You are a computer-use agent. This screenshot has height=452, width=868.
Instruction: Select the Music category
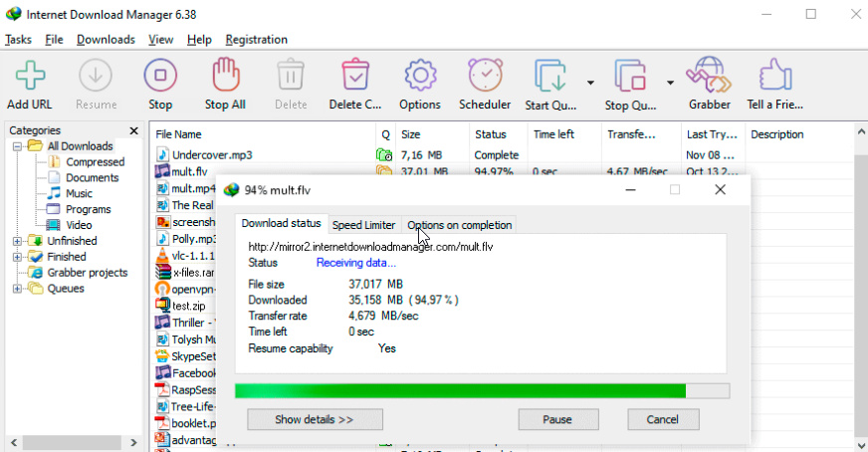pos(80,194)
